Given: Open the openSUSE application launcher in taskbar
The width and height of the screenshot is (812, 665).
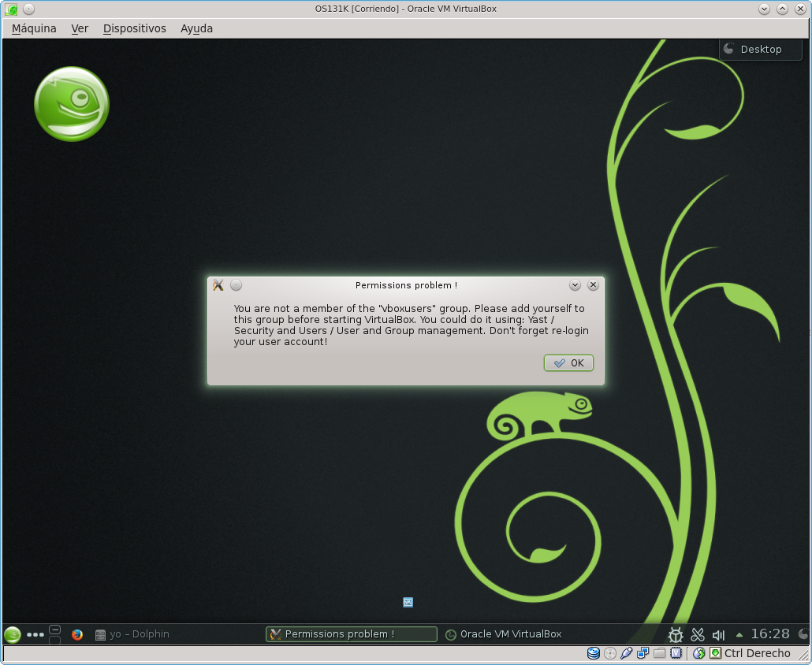Looking at the screenshot, I should (13, 634).
